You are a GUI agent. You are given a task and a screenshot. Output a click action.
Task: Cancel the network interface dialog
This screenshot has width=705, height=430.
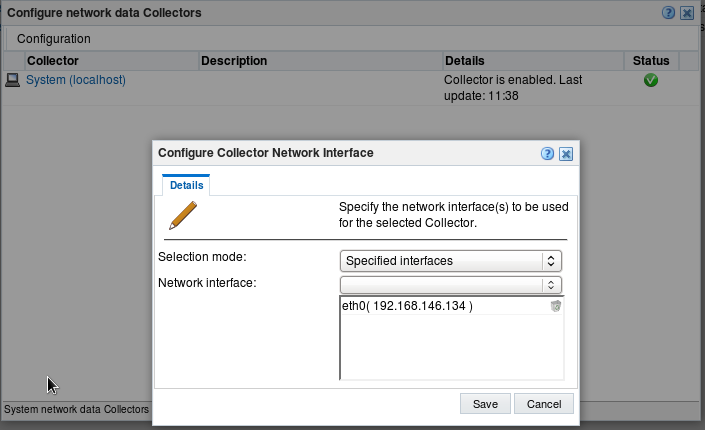(544, 404)
